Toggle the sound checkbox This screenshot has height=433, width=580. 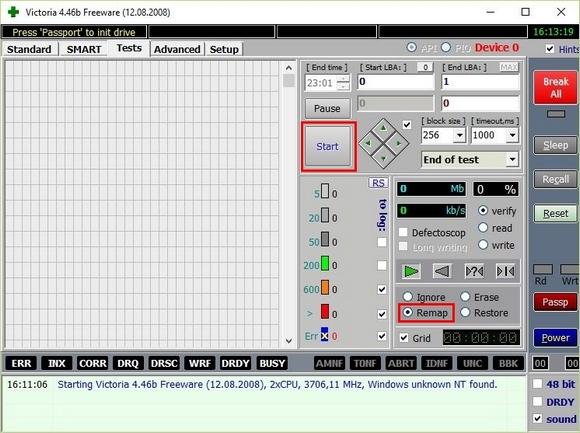(537, 419)
